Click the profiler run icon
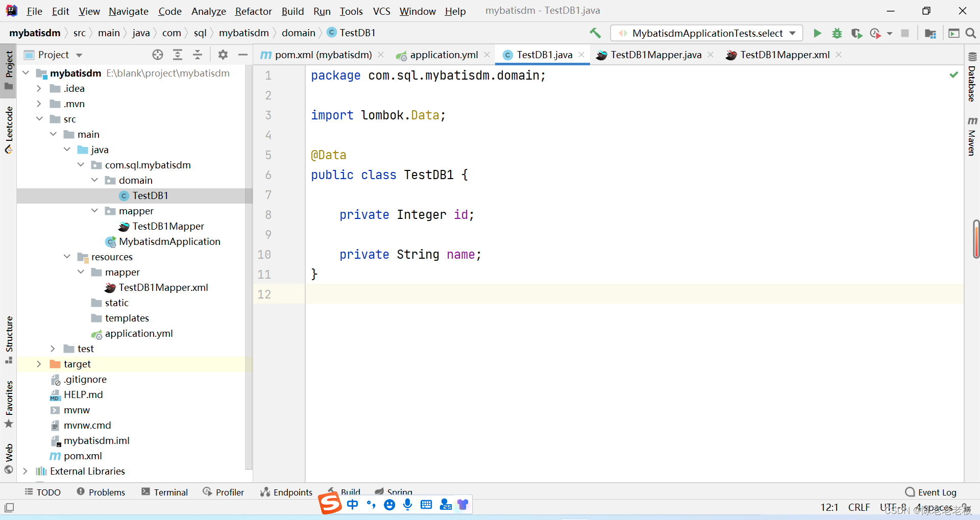The width and height of the screenshot is (980, 520). pyautogui.click(x=876, y=33)
